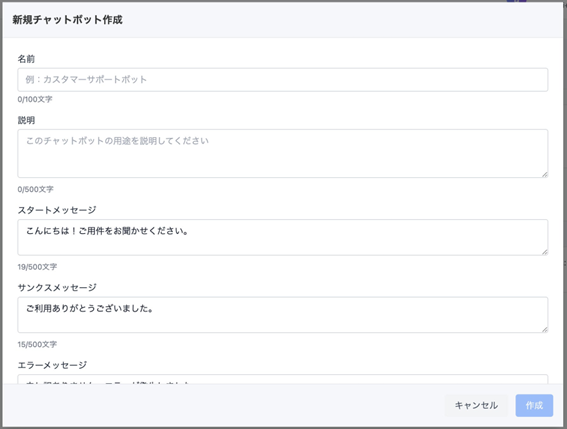
Task: Click the 名前 name input field
Action: tap(283, 80)
